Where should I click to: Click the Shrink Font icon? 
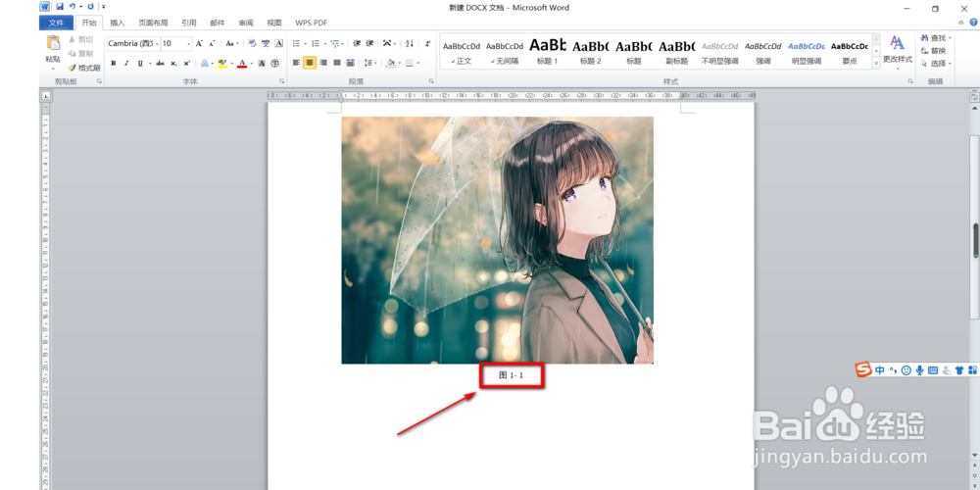[212, 44]
